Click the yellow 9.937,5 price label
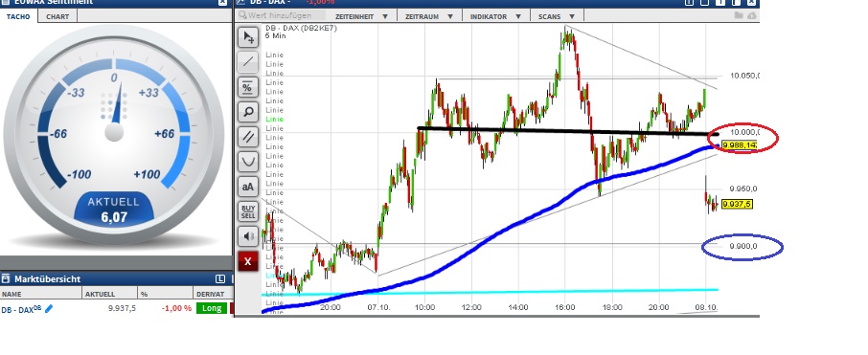868x355 pixels. point(738,205)
